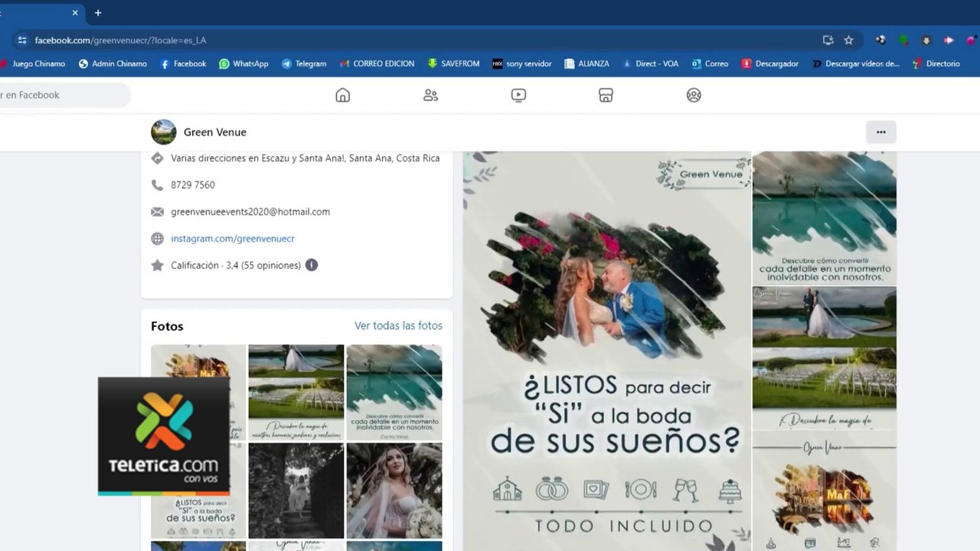Open the Groups icon in Facebook navigation

(x=694, y=95)
